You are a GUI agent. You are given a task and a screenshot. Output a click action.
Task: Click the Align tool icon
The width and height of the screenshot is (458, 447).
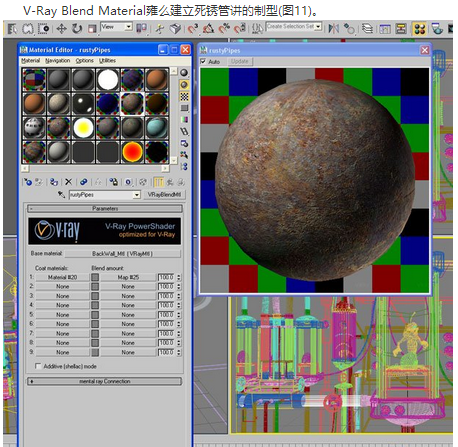pyautogui.click(x=349, y=29)
